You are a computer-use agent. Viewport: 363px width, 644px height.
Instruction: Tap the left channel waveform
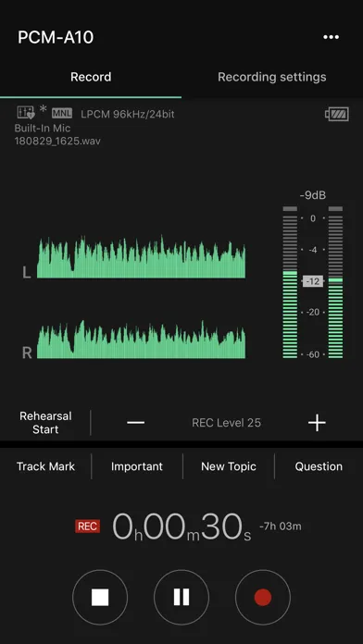click(x=141, y=257)
